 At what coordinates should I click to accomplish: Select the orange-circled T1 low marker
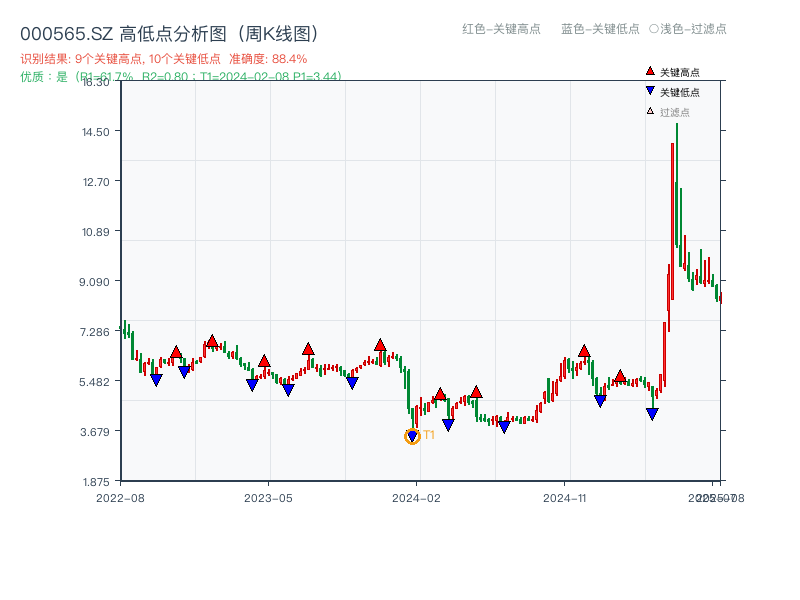[412, 436]
